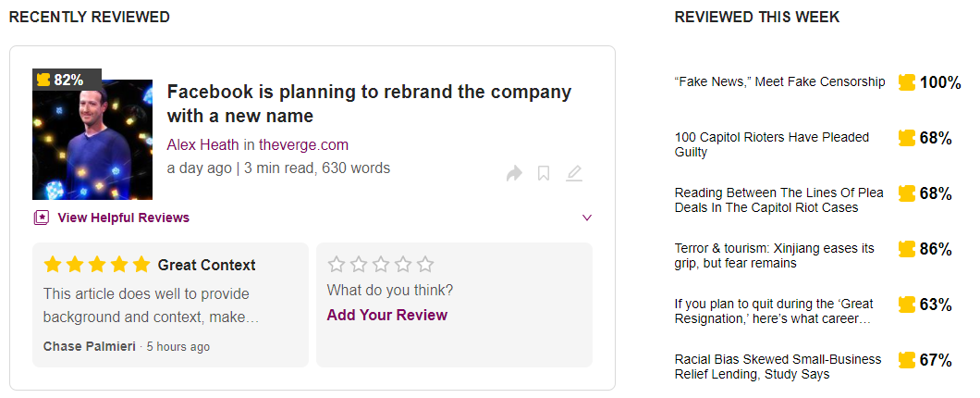This screenshot has width=980, height=398.
Task: Click the pencil edit review icon
Action: 574,173
